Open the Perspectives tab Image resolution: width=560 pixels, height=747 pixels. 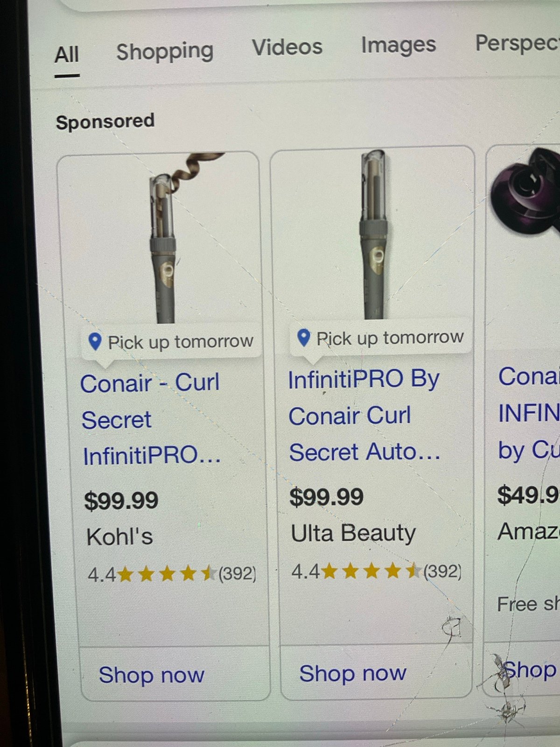click(517, 44)
